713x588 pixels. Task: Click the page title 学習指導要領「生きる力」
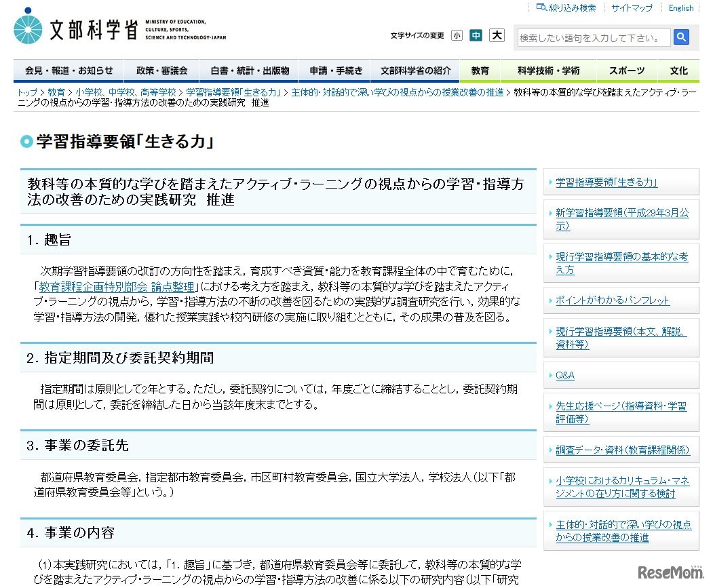[125, 142]
